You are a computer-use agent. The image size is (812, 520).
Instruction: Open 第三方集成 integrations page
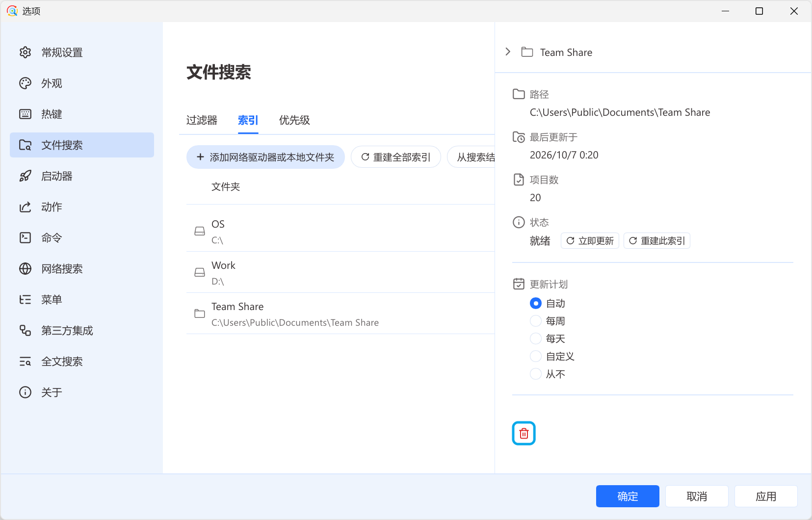point(82,331)
